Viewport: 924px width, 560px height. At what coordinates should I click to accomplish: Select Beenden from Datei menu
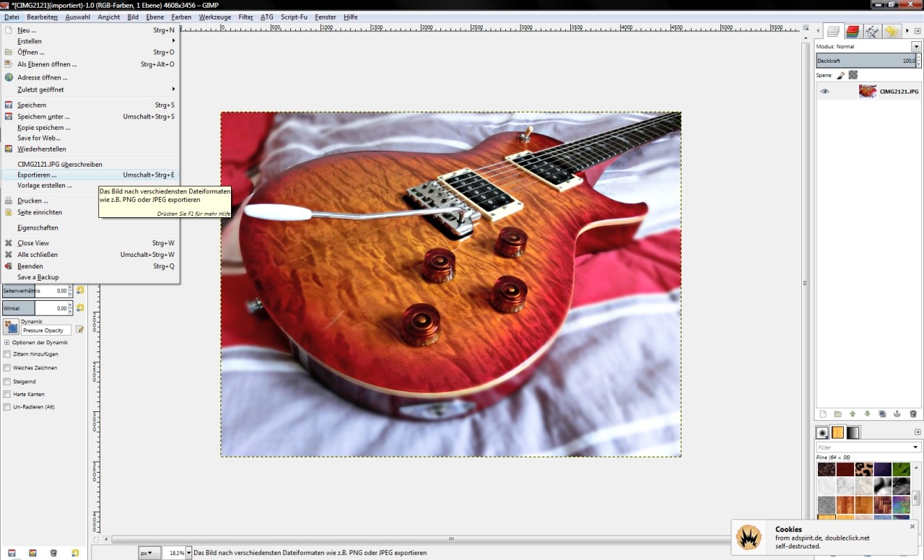[90, 266]
